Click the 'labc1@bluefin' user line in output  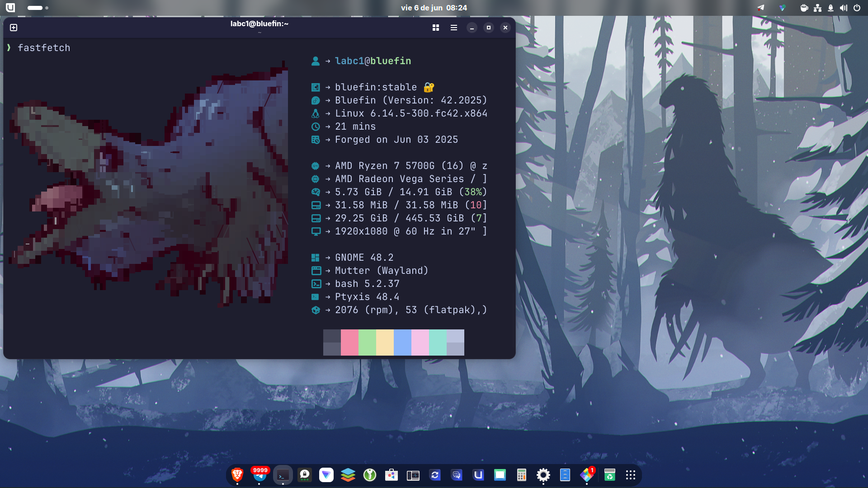pyautogui.click(x=373, y=61)
